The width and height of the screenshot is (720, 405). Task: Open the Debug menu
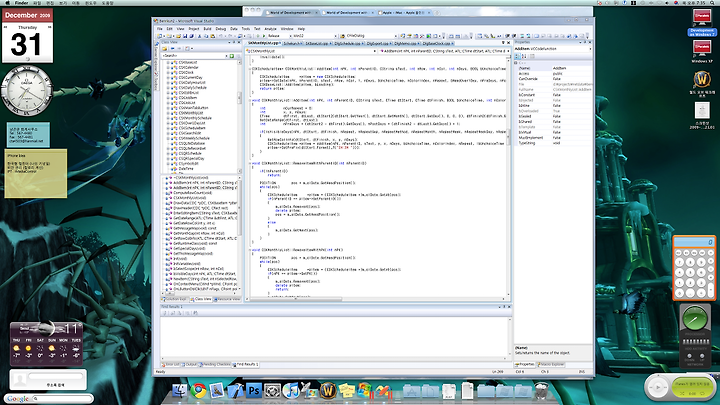221,29
